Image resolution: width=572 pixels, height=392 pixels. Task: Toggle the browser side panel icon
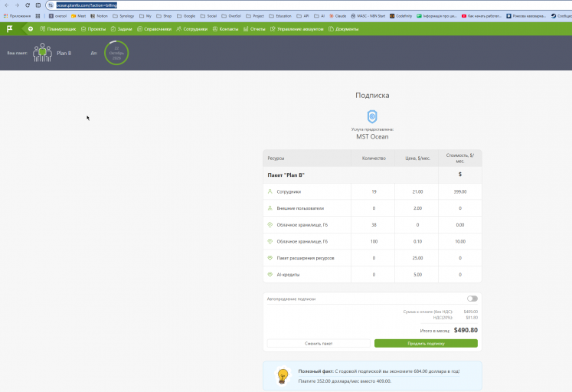38,5
